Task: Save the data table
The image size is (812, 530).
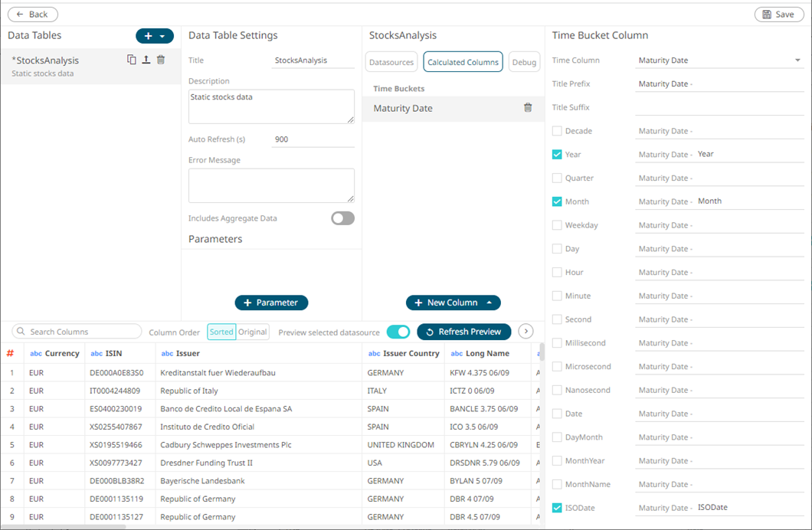Action: point(778,15)
